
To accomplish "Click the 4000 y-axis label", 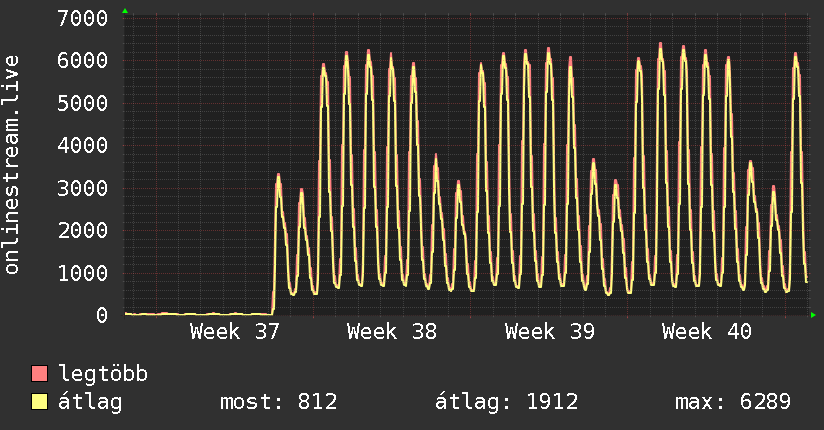I will [x=83, y=146].
